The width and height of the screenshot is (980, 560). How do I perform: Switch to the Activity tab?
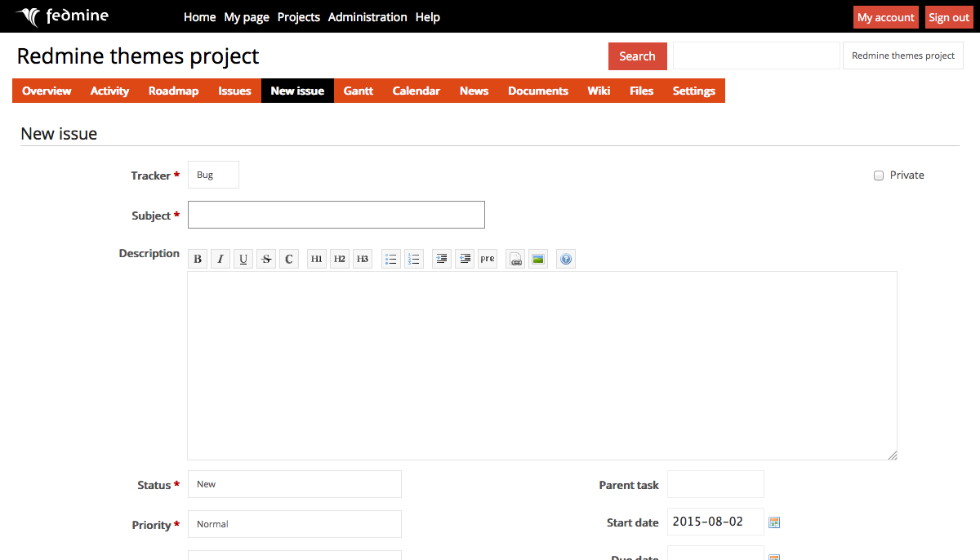[x=109, y=91]
